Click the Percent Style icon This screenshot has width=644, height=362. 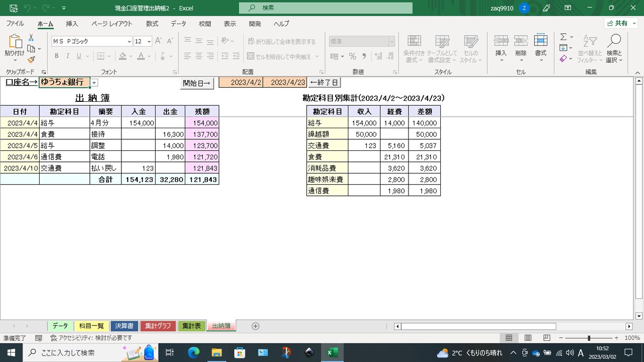(x=353, y=56)
